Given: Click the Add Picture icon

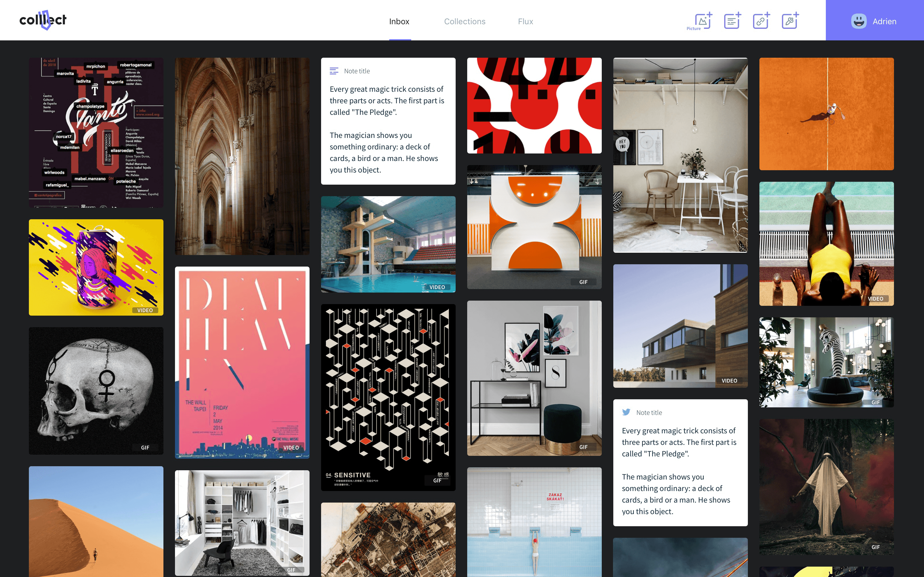Looking at the screenshot, I should [x=703, y=20].
